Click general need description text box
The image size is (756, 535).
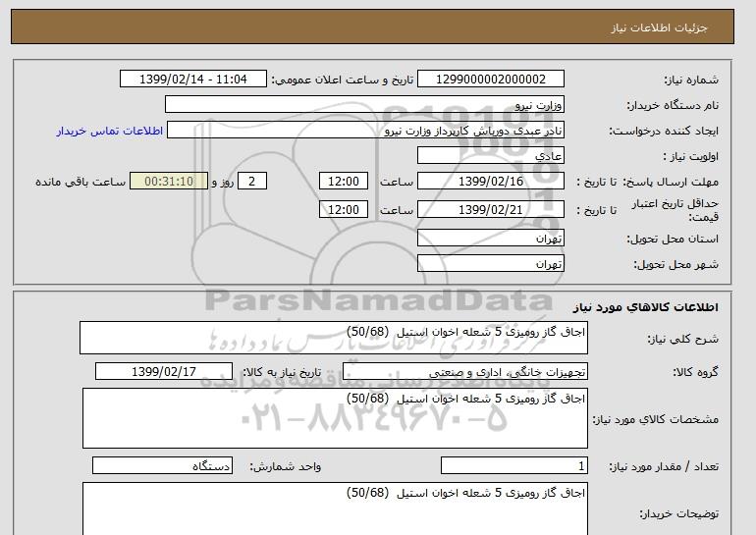pyautogui.click(x=334, y=338)
